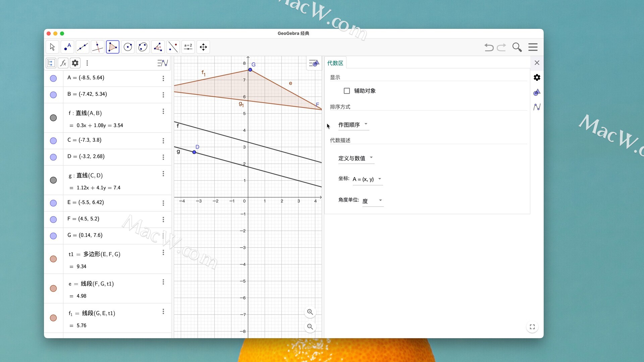644x362 pixels.
Task: Select the C = (-7.3, 3.8) row
Action: point(117,141)
